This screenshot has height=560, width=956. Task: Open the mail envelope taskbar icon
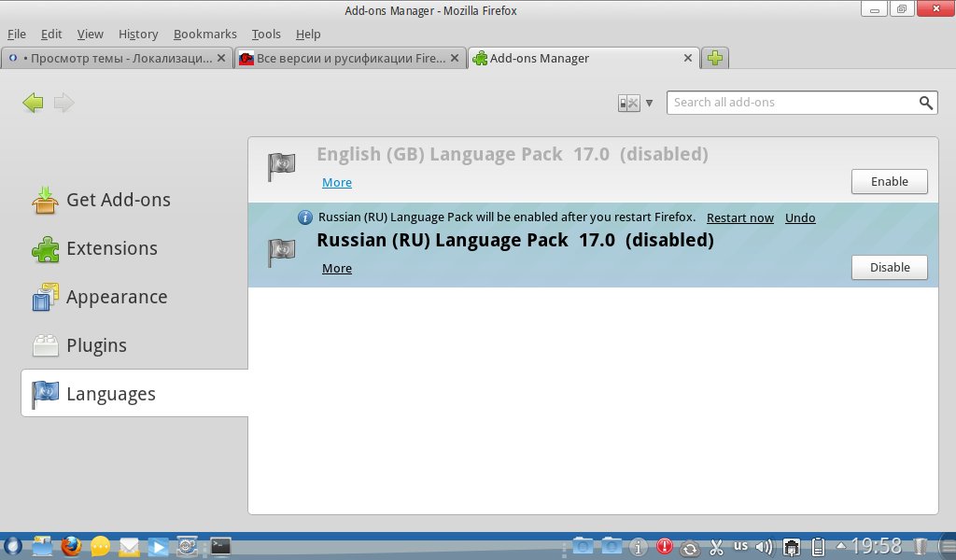click(129, 547)
